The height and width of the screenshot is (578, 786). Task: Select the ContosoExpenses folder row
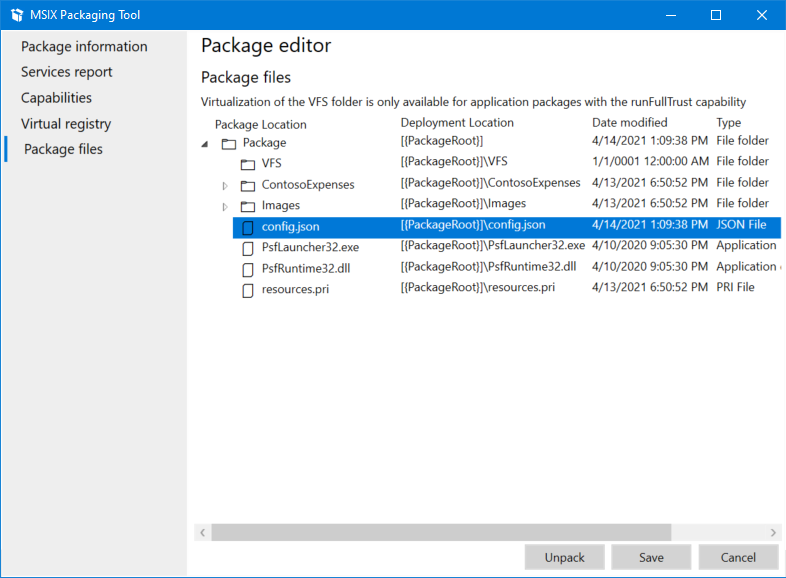tap(506, 184)
